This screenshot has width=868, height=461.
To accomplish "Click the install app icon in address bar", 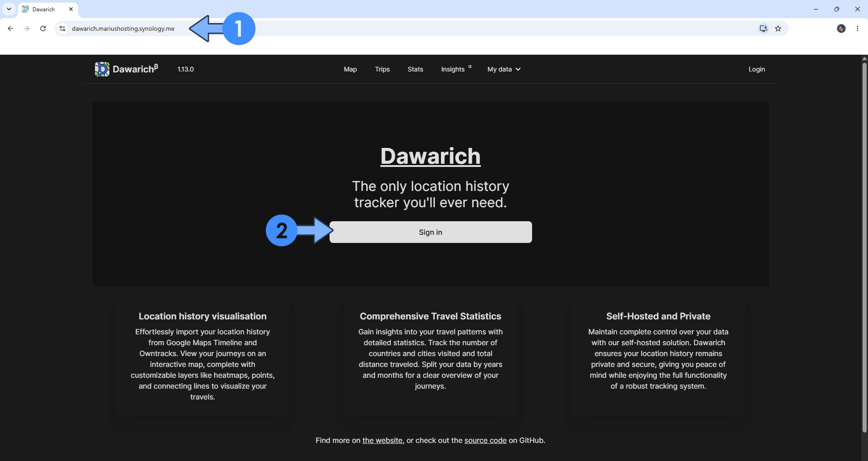I will point(763,29).
